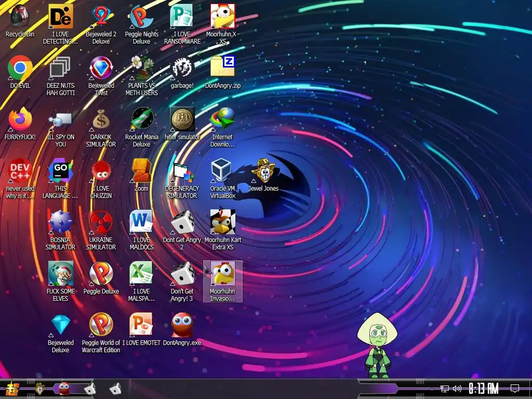Select the DontAngry.zip archive file
Viewport: 532px width, 399px height.
(222, 72)
